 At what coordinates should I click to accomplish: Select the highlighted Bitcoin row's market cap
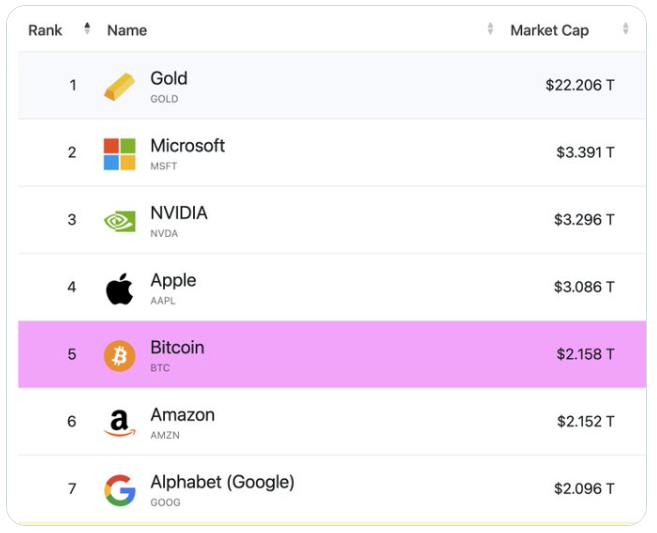[585, 354]
